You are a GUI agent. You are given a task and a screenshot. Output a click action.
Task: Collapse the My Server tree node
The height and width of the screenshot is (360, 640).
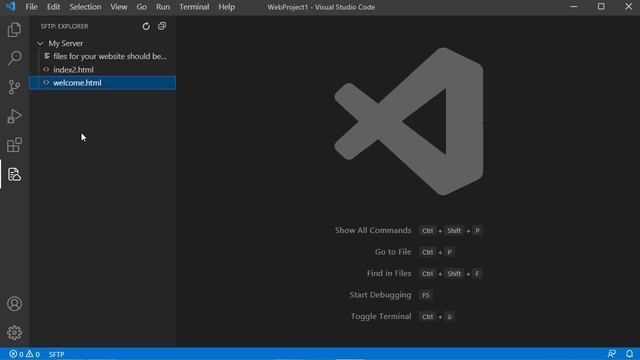coord(40,43)
